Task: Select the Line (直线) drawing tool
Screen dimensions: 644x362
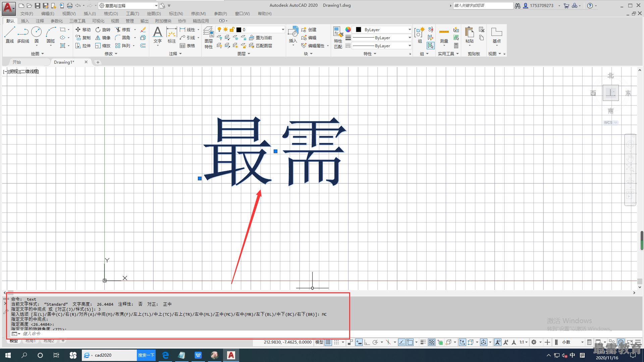Action: (9, 35)
